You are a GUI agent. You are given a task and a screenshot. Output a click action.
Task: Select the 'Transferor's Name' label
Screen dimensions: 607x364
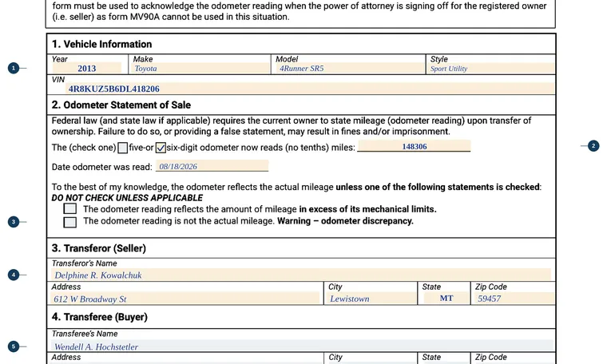85,263
